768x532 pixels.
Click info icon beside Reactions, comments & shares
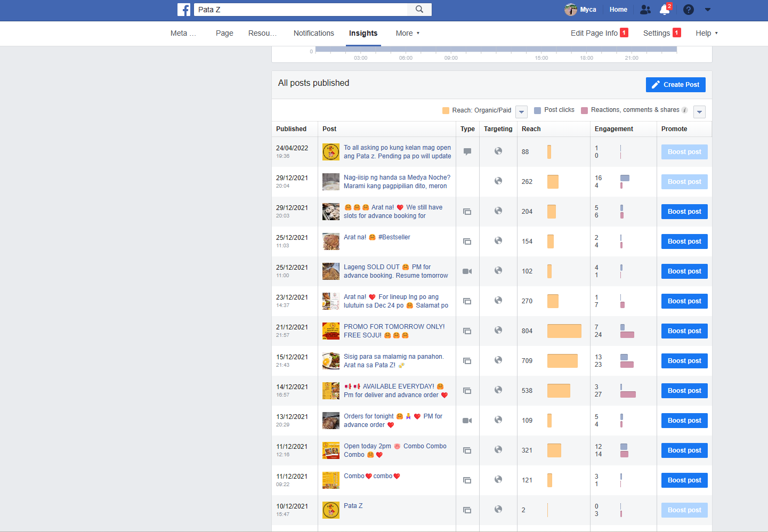(x=685, y=110)
